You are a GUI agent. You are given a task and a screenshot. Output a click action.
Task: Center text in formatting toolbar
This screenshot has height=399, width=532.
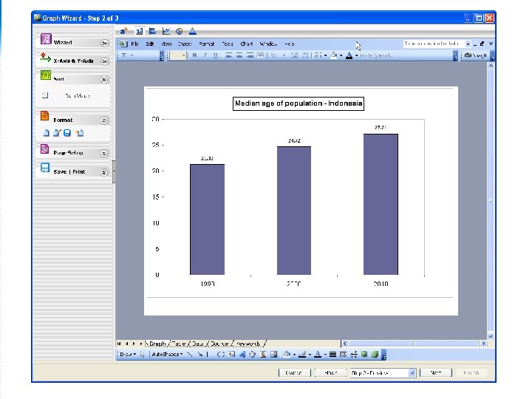239,55
